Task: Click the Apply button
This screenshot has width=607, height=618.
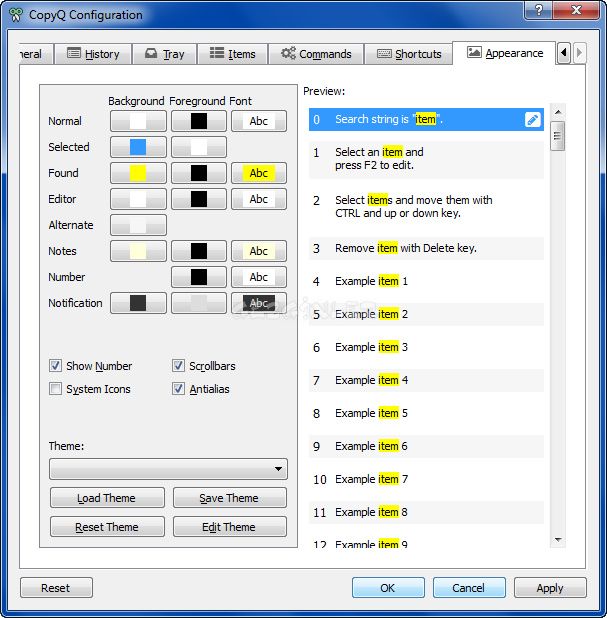Action: pyautogui.click(x=550, y=588)
